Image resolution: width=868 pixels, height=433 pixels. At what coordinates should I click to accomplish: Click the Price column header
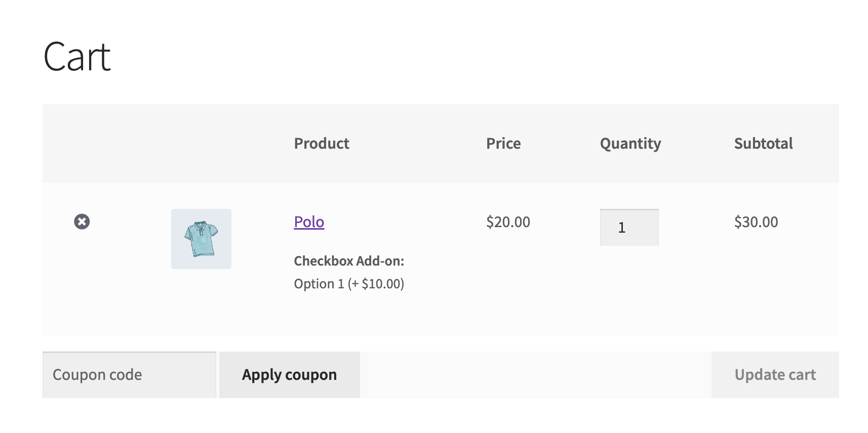[503, 144]
